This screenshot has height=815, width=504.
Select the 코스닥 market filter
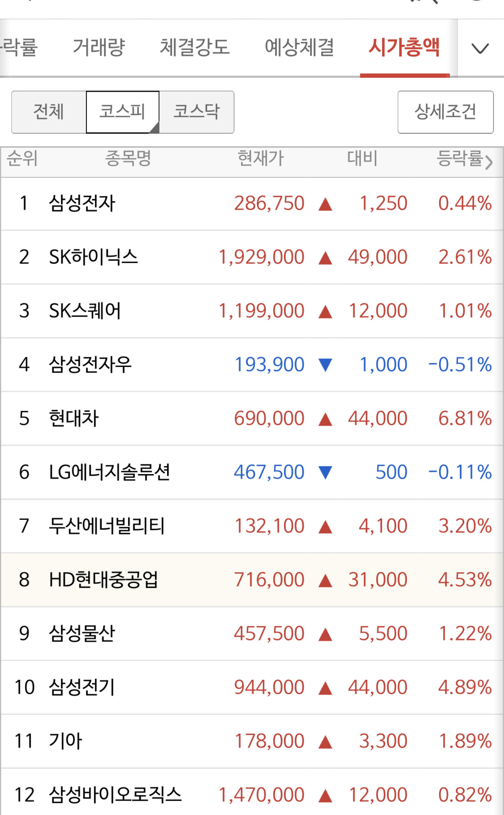point(197,112)
